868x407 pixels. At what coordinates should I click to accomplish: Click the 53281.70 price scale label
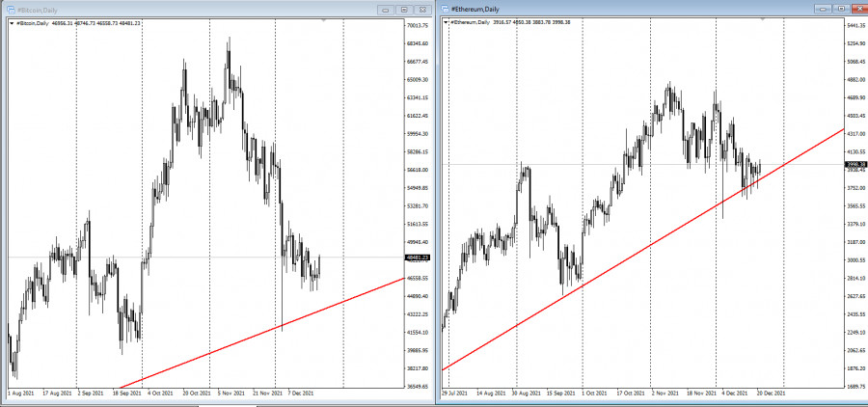pos(418,206)
